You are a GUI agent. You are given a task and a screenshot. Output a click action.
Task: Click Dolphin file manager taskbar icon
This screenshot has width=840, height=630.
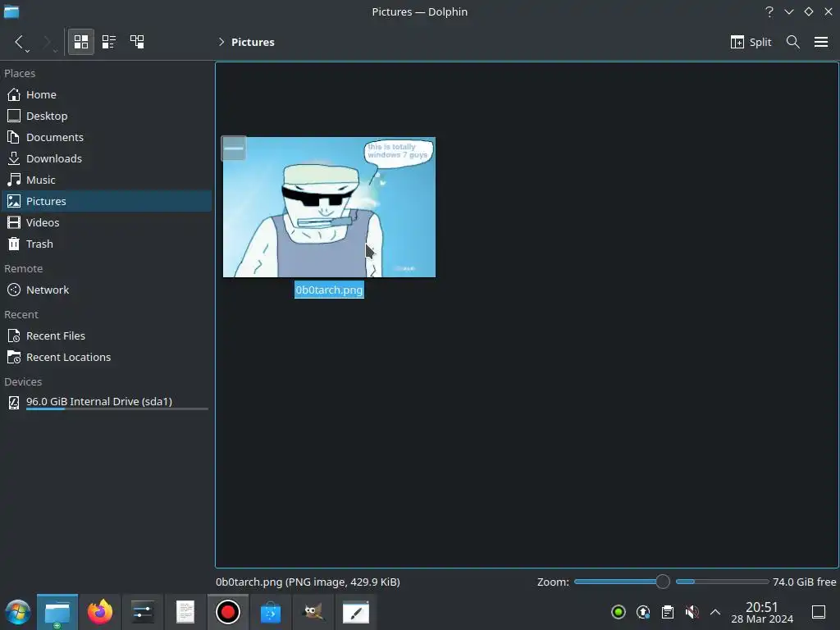[57, 612]
